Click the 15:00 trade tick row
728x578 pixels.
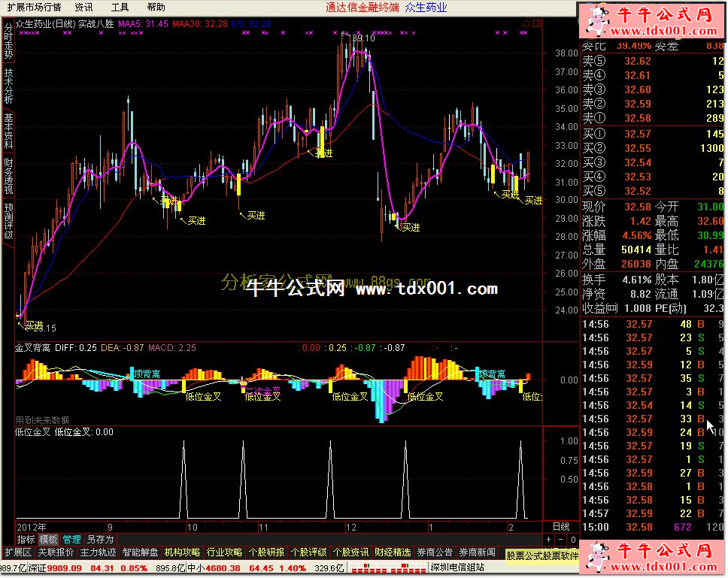coord(652,528)
